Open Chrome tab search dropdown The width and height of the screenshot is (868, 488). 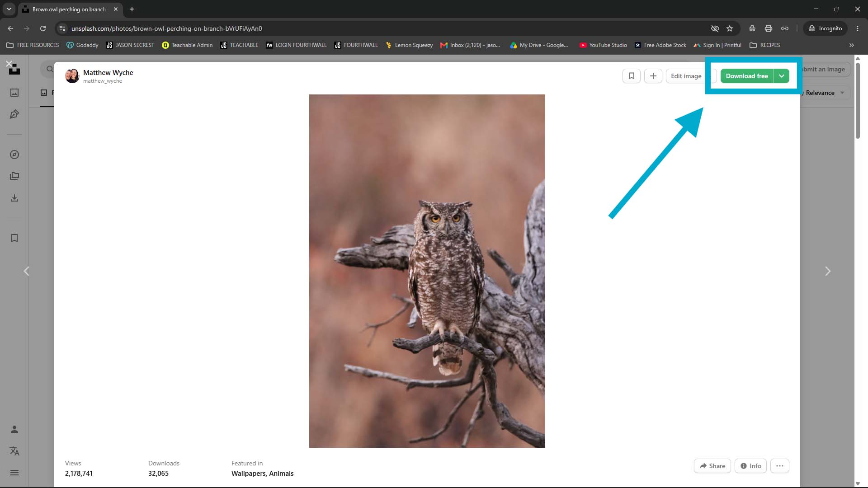(x=9, y=9)
